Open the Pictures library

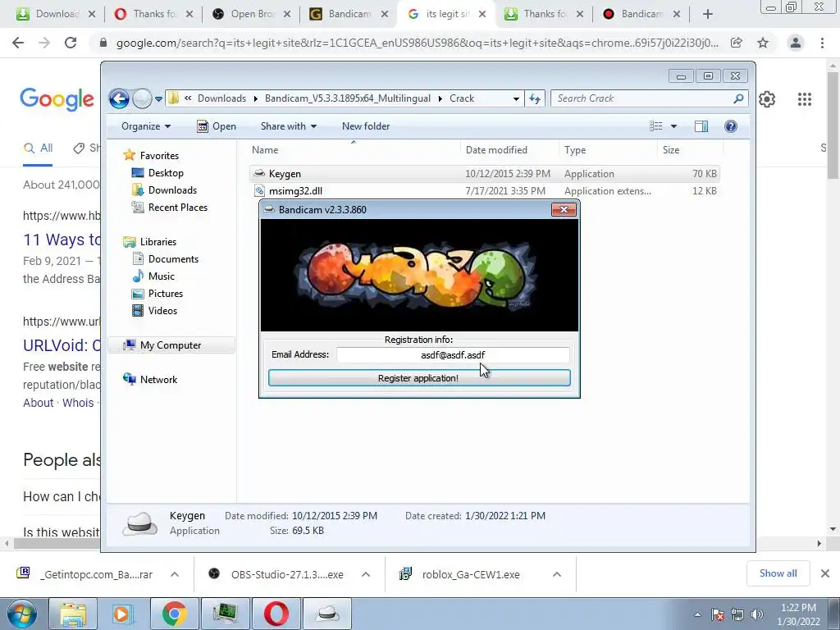[x=166, y=294]
